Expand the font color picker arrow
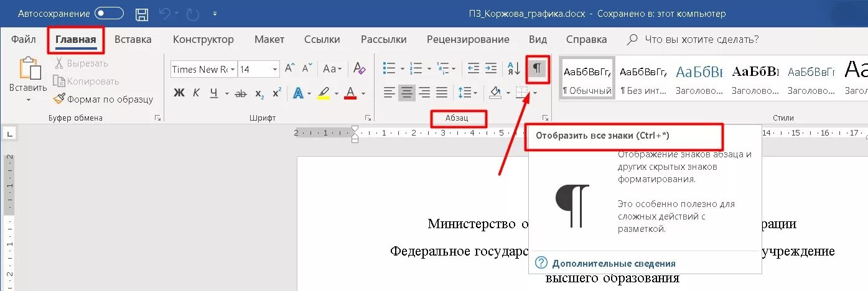The width and height of the screenshot is (868, 291). (363, 94)
